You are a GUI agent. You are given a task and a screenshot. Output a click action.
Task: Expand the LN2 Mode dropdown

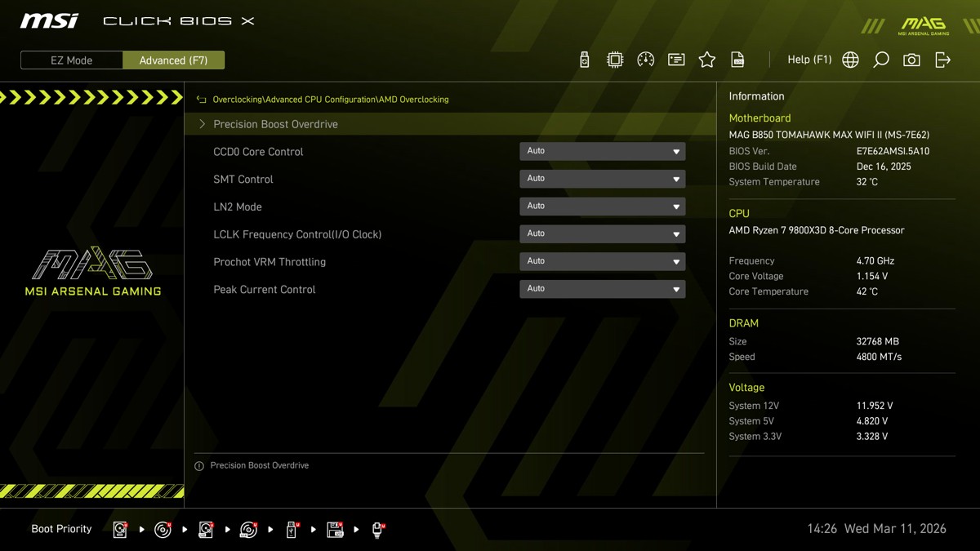point(602,207)
